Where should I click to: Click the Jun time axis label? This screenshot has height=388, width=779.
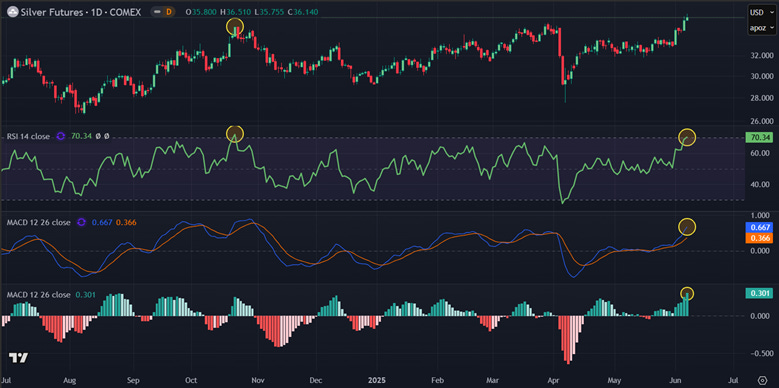pyautogui.click(x=676, y=381)
